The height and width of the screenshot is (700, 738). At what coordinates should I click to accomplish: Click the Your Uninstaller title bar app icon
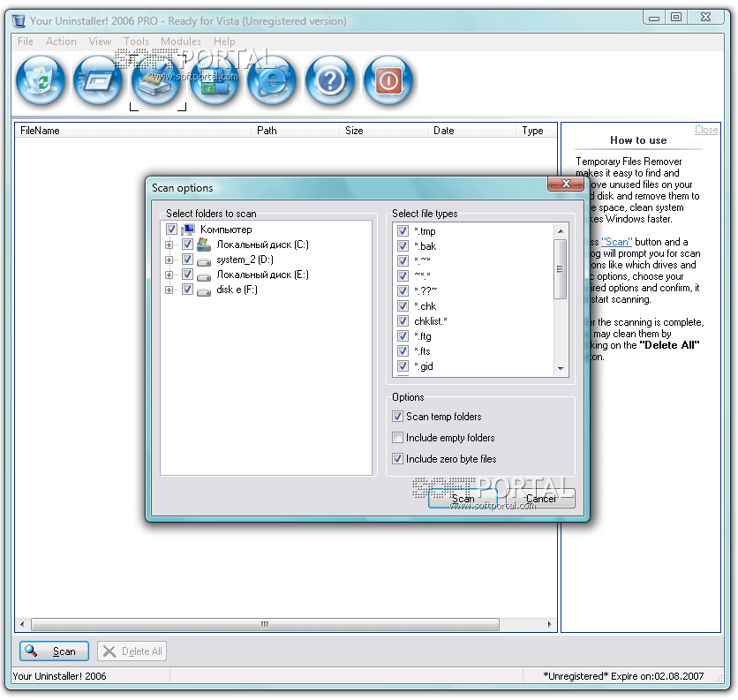click(x=19, y=21)
